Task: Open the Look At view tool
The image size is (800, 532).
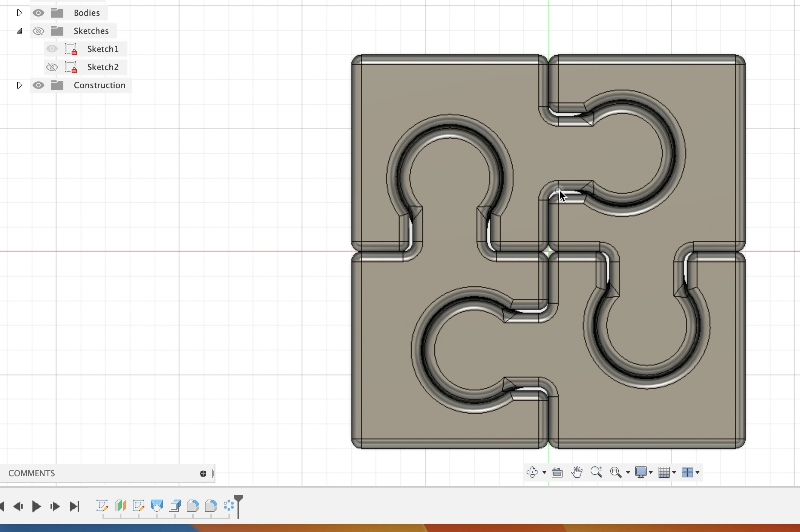Action: (557, 472)
